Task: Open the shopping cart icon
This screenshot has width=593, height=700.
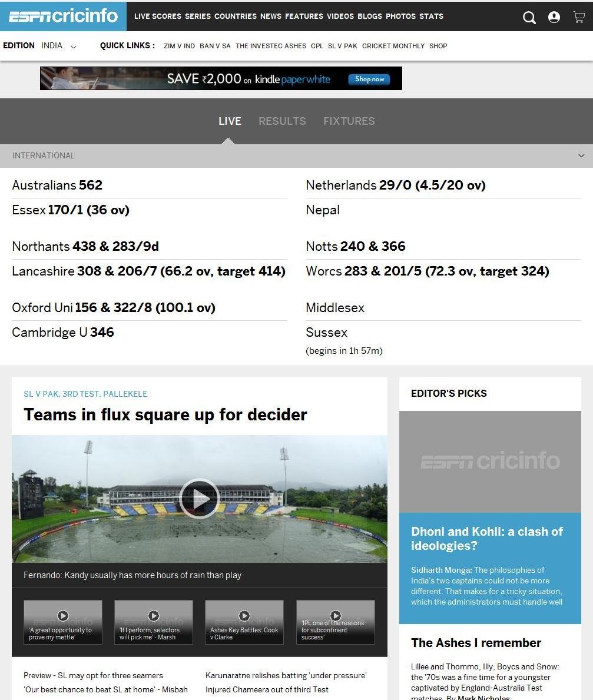Action: 578,17
